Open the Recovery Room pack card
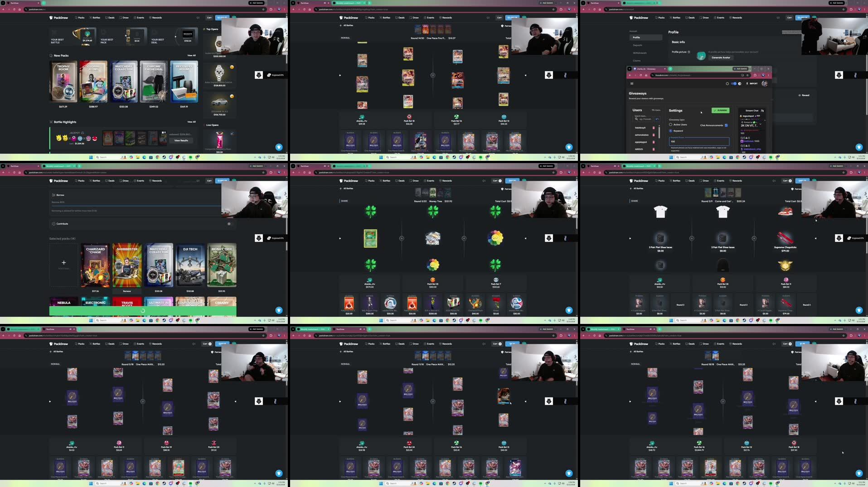Image resolution: width=868 pixels, height=487 pixels. tap(184, 82)
